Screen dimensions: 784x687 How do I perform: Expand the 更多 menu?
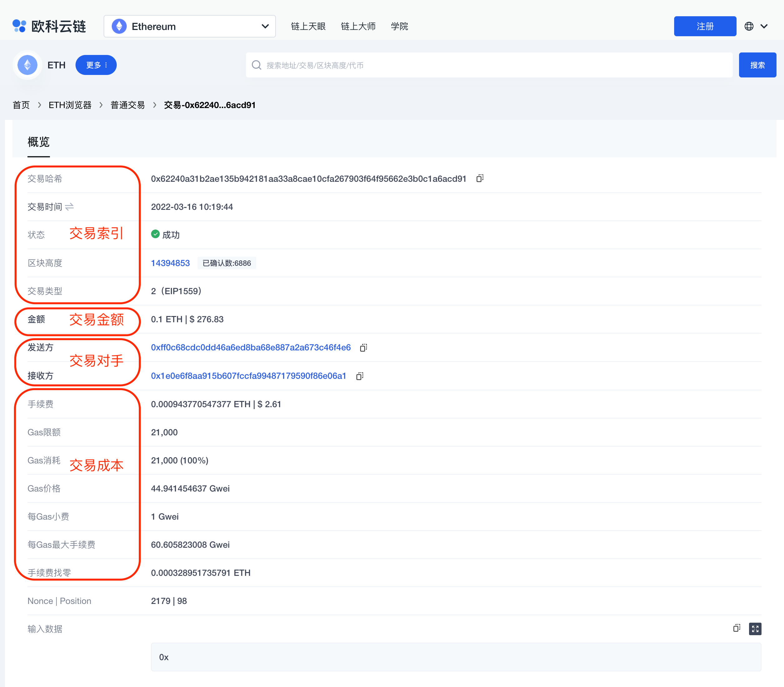(x=96, y=65)
